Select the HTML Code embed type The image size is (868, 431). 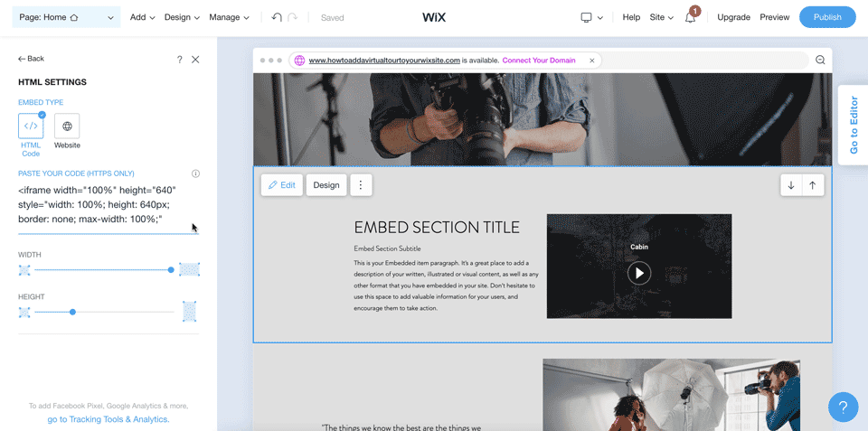pyautogui.click(x=31, y=126)
